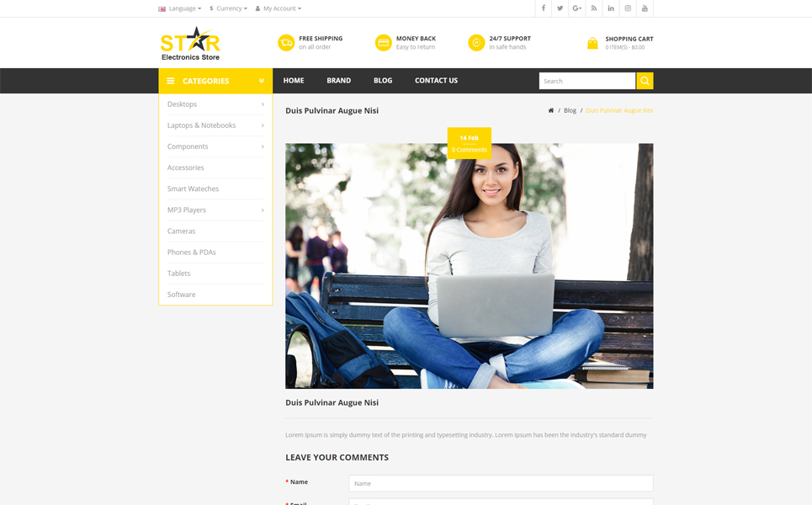The image size is (812, 505).
Task: Click the free shipping truck icon
Action: coord(286,42)
